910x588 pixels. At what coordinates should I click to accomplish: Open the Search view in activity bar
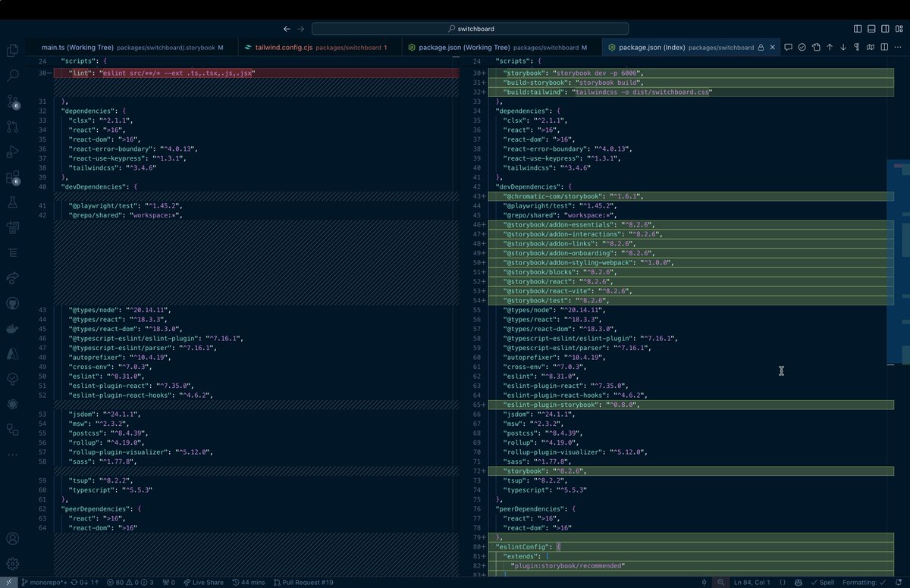tap(12, 76)
